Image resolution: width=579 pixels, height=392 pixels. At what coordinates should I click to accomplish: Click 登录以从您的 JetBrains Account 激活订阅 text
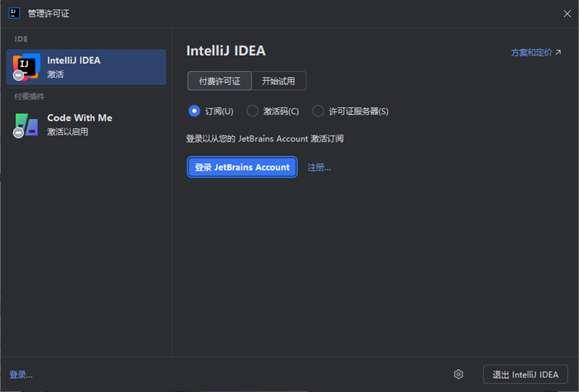[265, 139]
